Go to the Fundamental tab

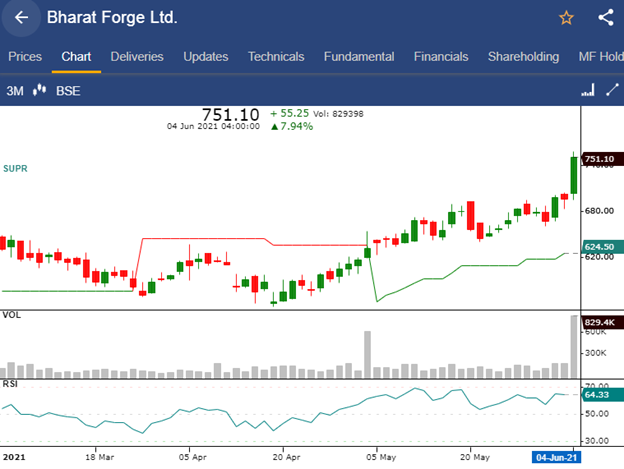[x=359, y=56]
